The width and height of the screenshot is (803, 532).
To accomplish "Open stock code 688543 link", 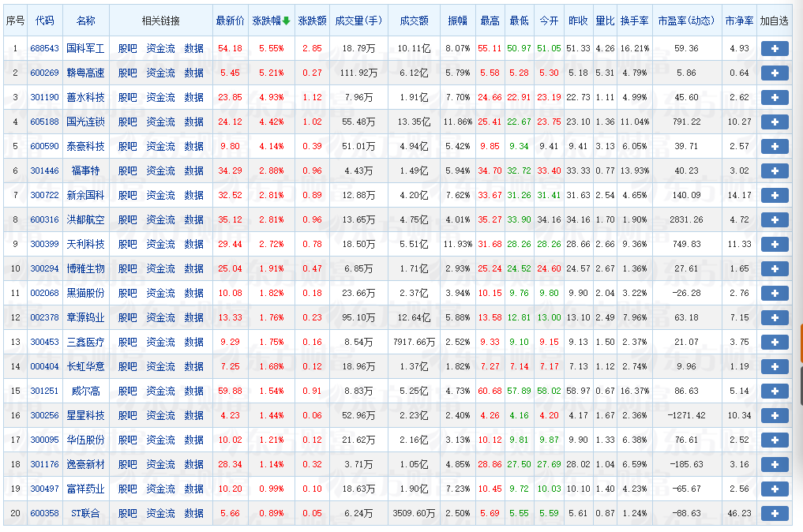I will pyautogui.click(x=44, y=49).
